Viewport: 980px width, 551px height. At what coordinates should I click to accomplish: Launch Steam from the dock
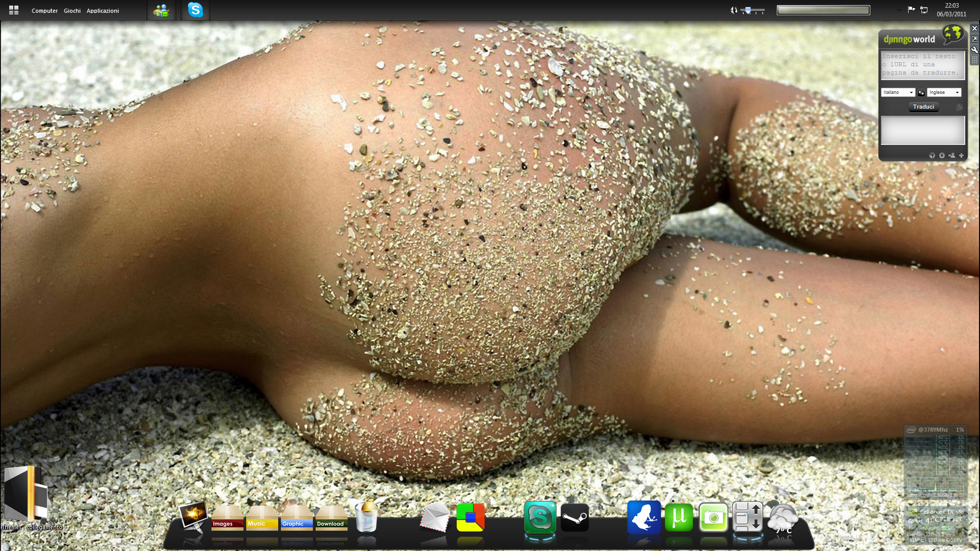click(575, 517)
